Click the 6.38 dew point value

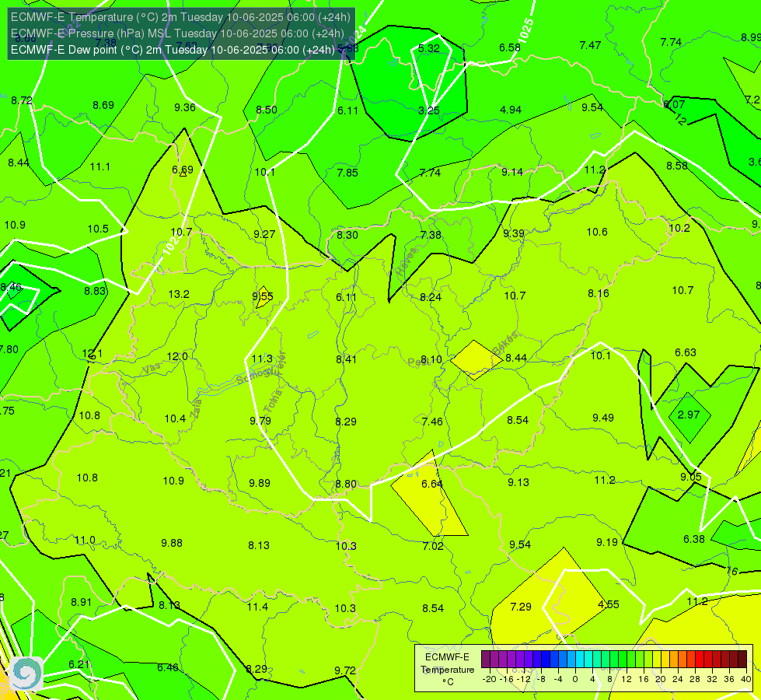tap(694, 539)
